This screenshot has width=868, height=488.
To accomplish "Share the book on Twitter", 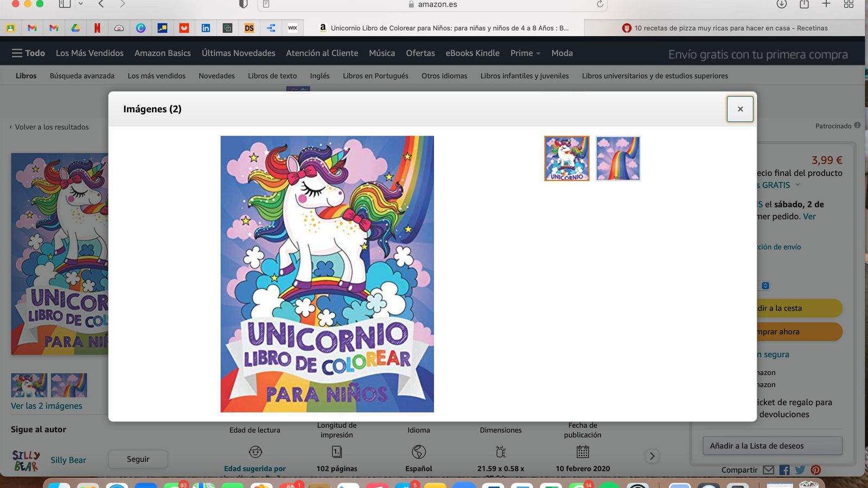I will (799, 470).
